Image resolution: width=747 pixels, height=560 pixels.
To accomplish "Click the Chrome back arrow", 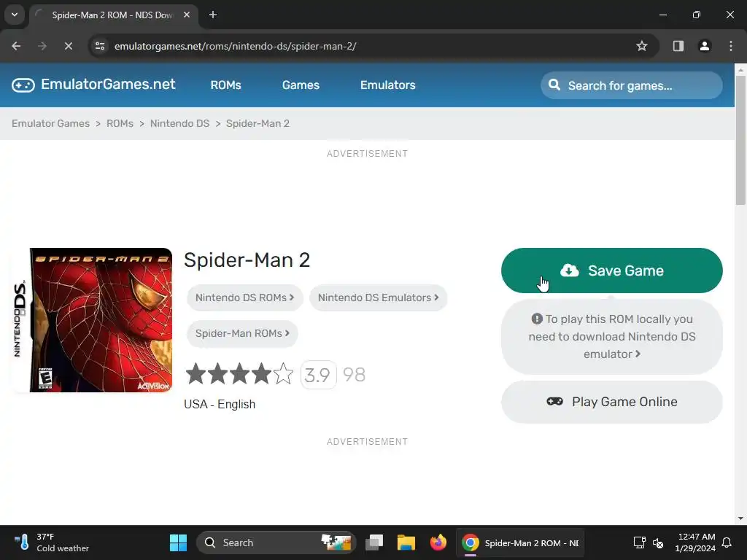I will pos(16,46).
